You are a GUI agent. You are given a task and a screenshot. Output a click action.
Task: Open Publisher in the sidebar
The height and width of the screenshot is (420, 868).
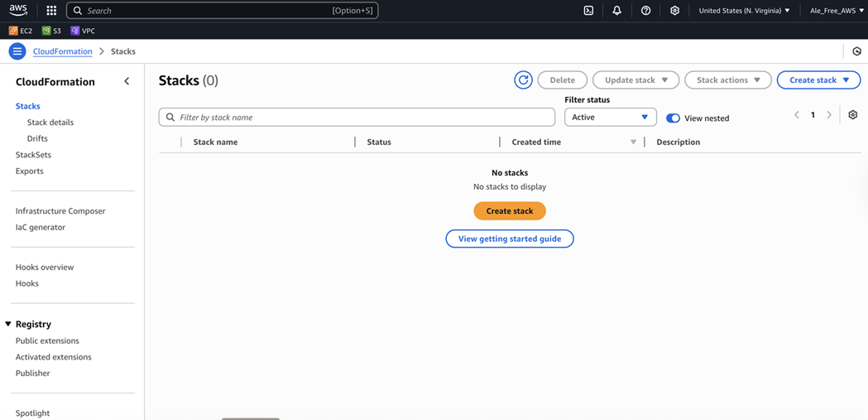(x=32, y=374)
